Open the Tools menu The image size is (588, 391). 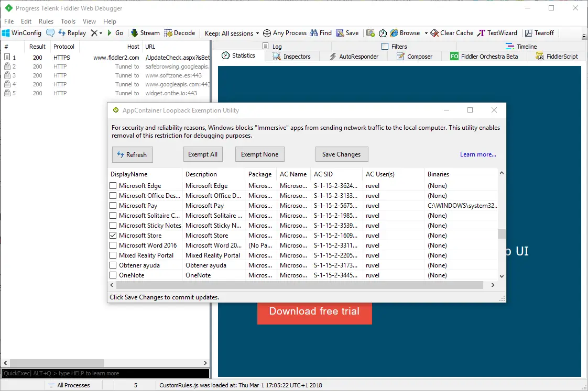point(68,21)
